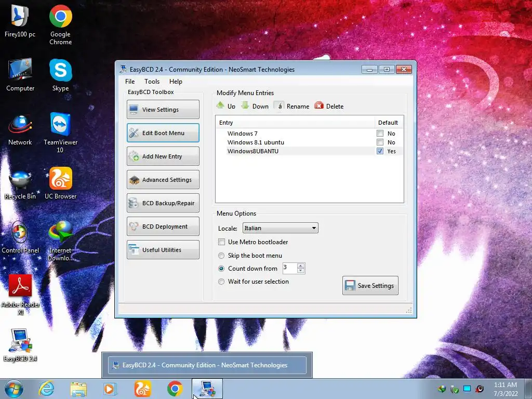532x399 pixels.
Task: Select UC Browser desktop icon
Action: (x=60, y=183)
